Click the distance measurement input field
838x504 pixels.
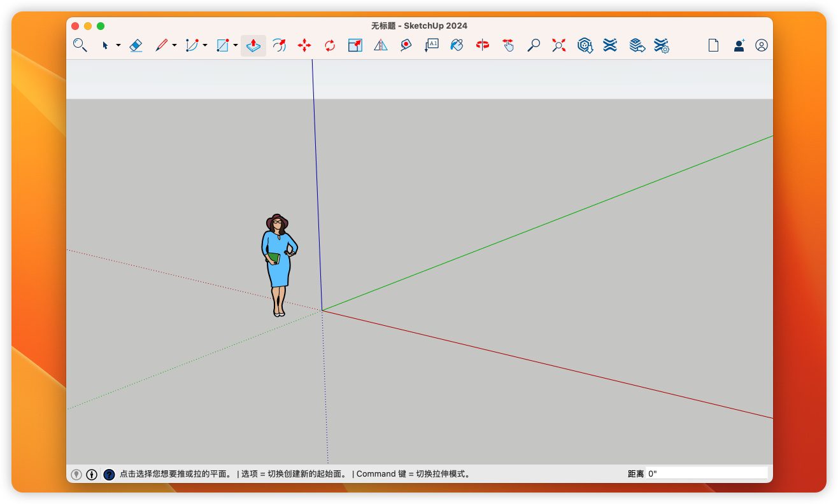707,473
